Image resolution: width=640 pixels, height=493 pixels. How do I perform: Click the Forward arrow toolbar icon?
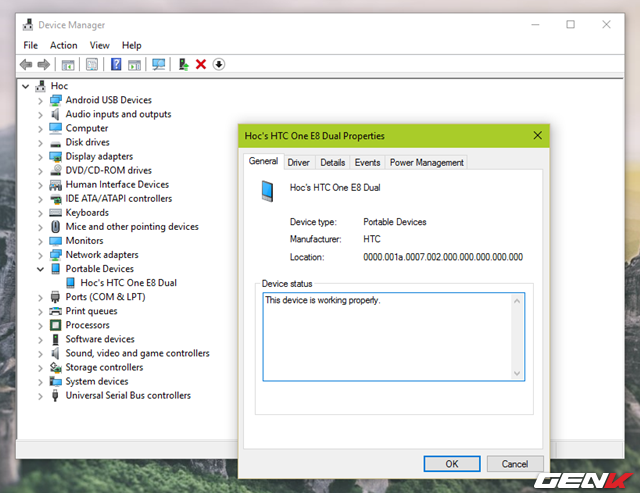pyautogui.click(x=44, y=64)
